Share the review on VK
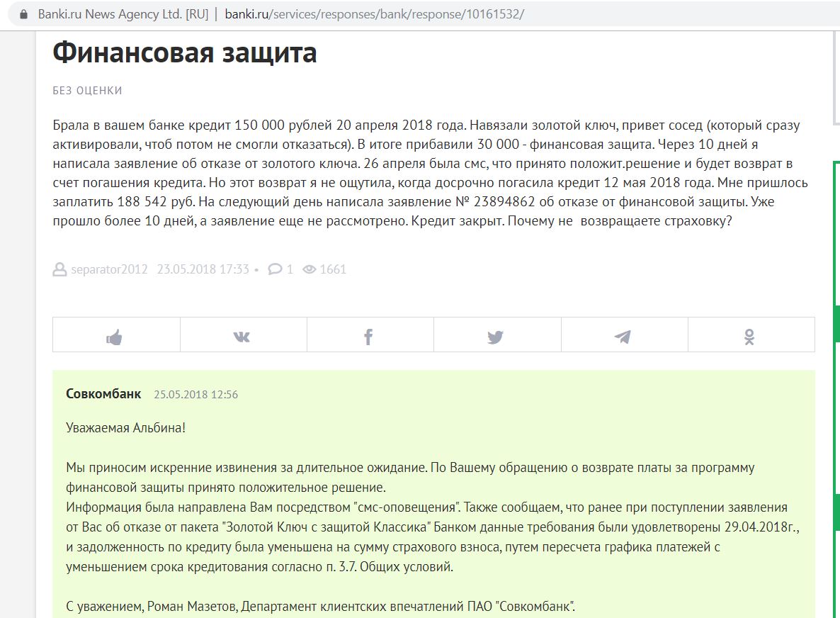 coord(242,337)
